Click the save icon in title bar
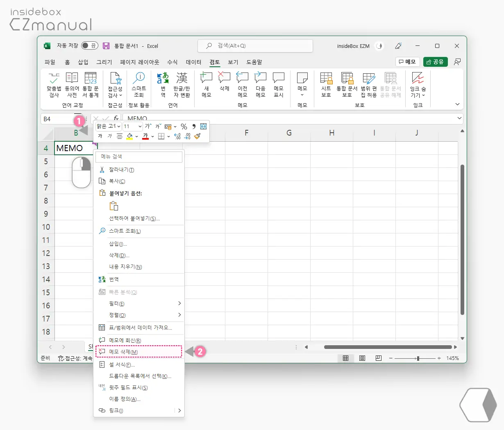Image resolution: width=504 pixels, height=430 pixels. [x=106, y=46]
